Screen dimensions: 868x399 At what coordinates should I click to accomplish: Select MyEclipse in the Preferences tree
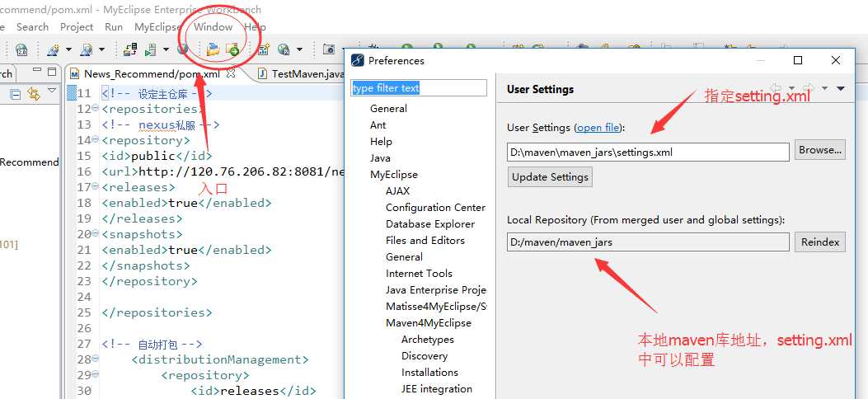[x=393, y=175]
